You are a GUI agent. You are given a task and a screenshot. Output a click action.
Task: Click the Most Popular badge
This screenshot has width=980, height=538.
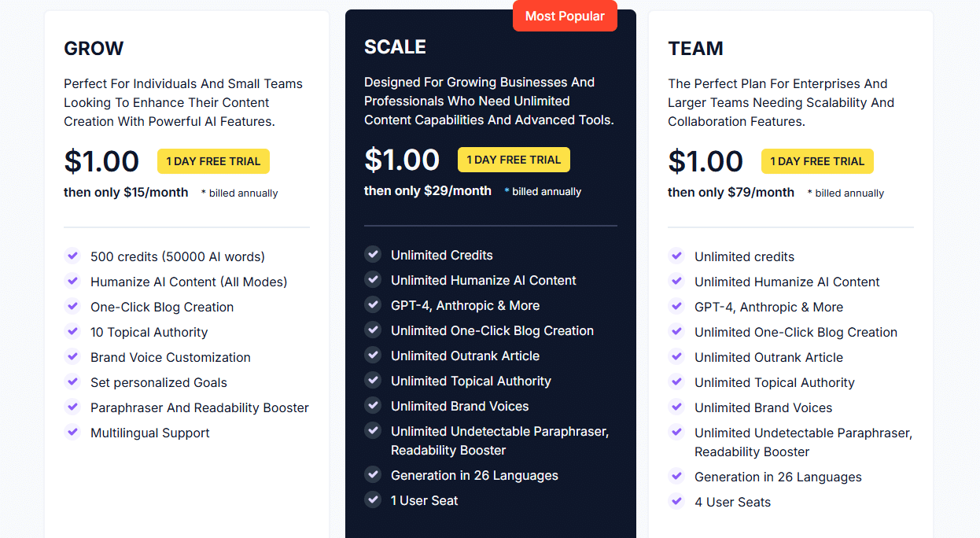565,16
